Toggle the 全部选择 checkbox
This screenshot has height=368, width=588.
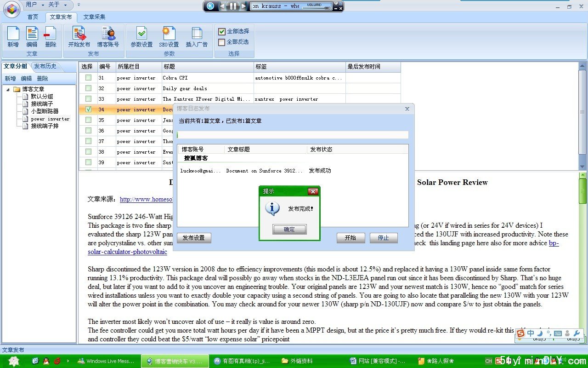point(222,31)
